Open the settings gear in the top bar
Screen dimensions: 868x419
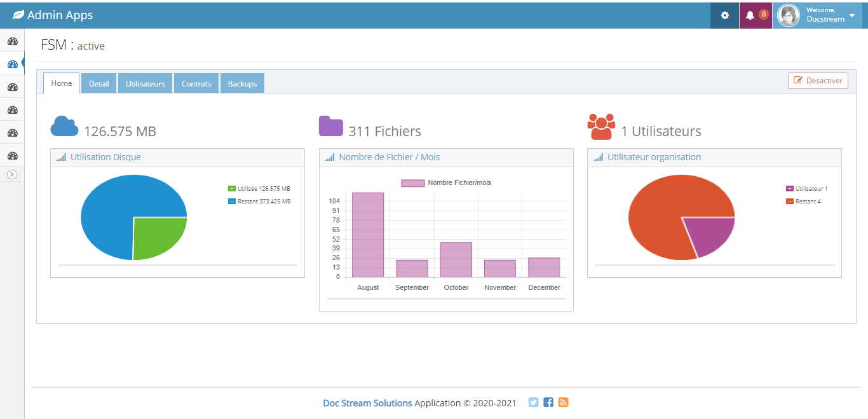pyautogui.click(x=725, y=15)
